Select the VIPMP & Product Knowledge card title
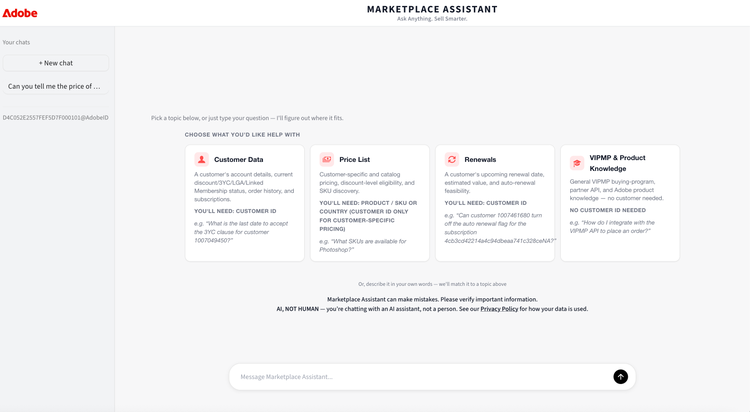The width and height of the screenshot is (750, 412). [x=617, y=163]
